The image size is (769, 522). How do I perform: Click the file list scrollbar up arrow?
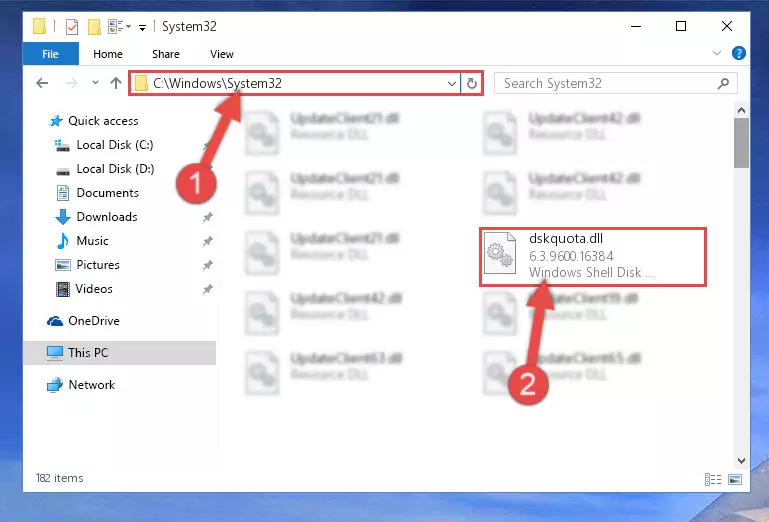pyautogui.click(x=741, y=110)
